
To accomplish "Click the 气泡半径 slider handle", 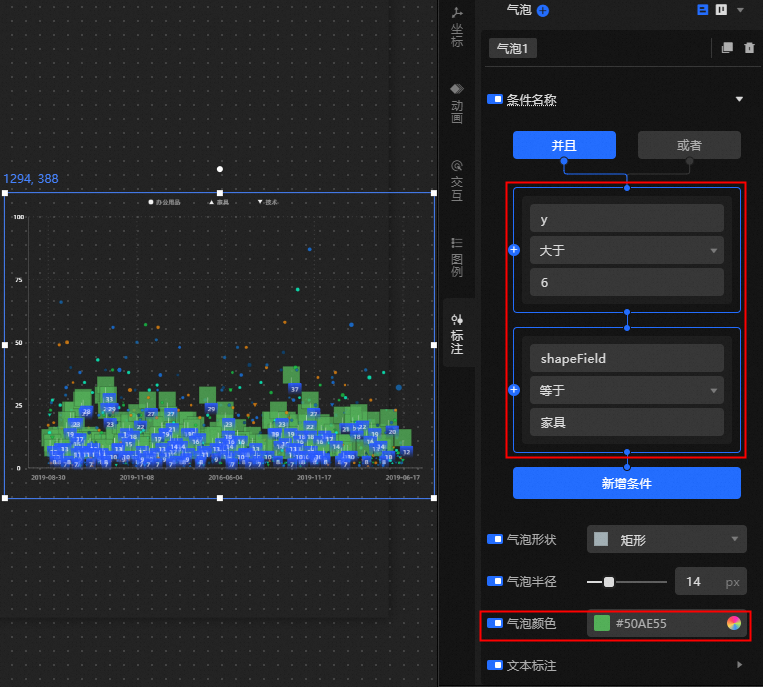I will tap(608, 581).
